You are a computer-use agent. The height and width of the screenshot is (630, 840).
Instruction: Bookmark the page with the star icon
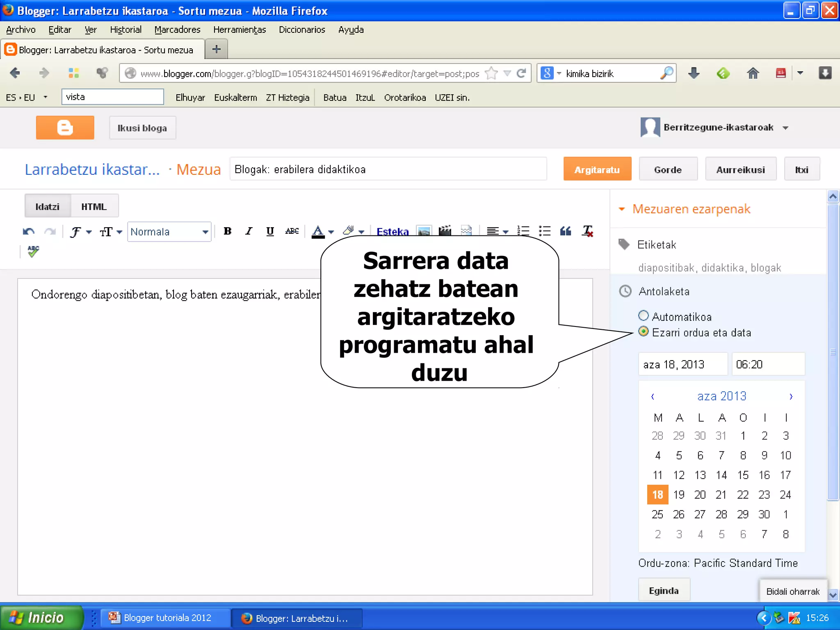[x=491, y=73]
